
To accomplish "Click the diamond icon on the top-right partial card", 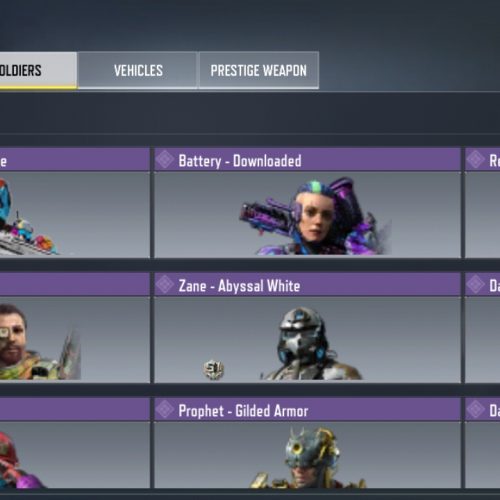I will pyautogui.click(x=475, y=160).
